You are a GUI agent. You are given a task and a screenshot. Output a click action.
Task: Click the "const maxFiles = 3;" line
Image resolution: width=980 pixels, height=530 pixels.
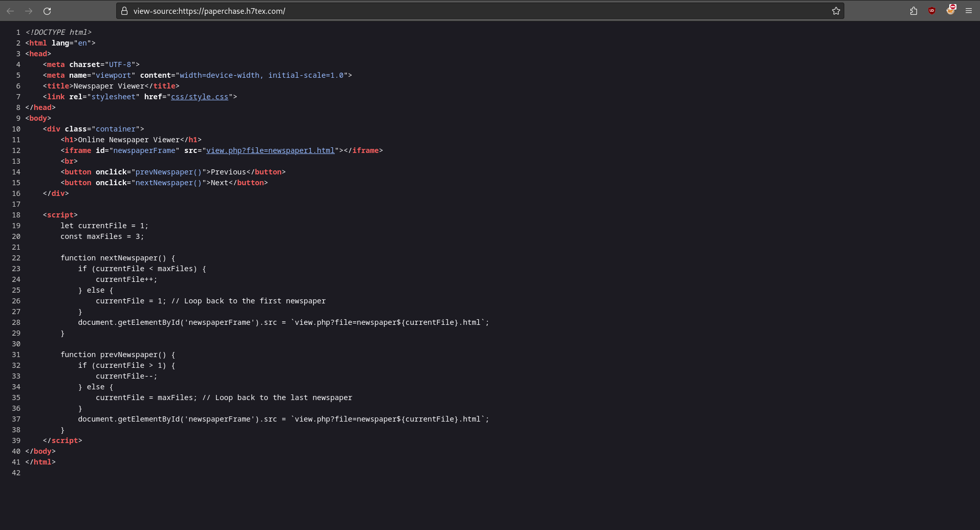coord(102,236)
